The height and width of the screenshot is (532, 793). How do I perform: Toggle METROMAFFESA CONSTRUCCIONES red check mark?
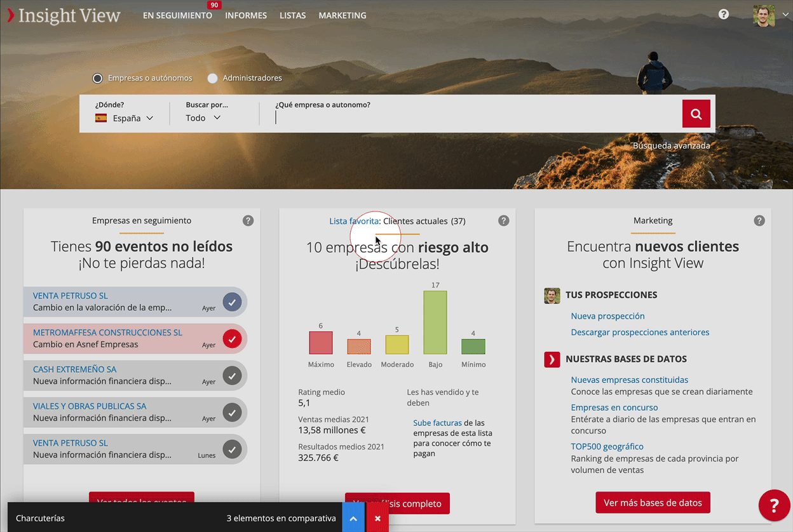tap(233, 339)
